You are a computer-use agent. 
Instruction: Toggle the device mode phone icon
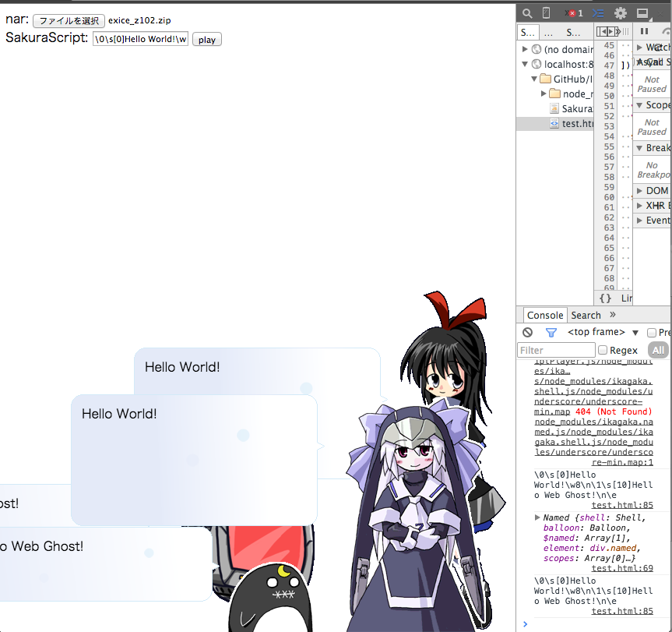(546, 13)
